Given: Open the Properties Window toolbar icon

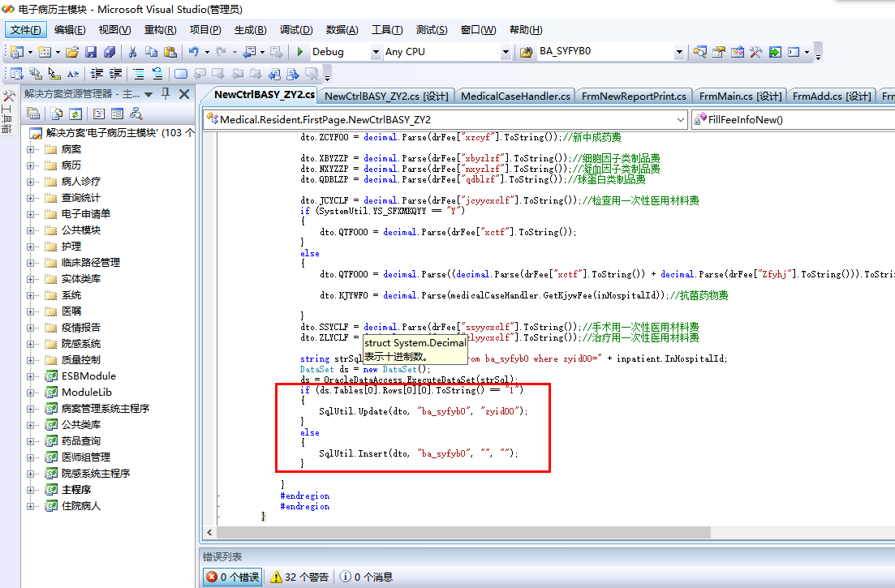Looking at the screenshot, I should [719, 52].
